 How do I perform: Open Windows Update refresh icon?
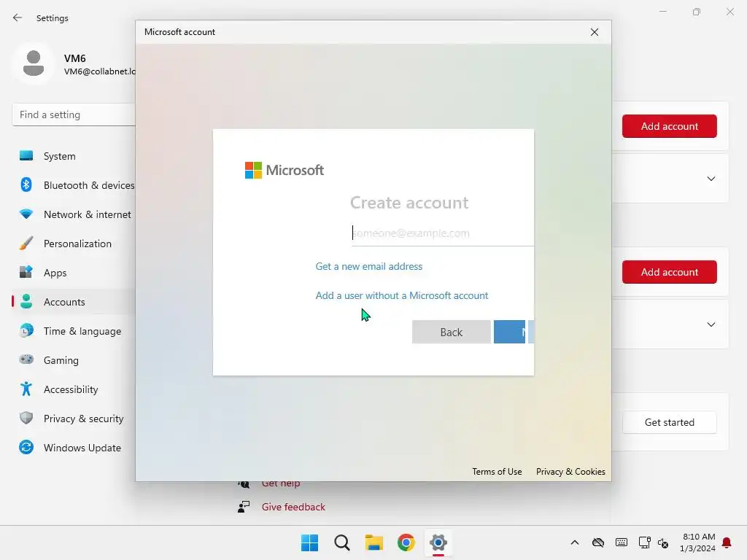[26, 447]
